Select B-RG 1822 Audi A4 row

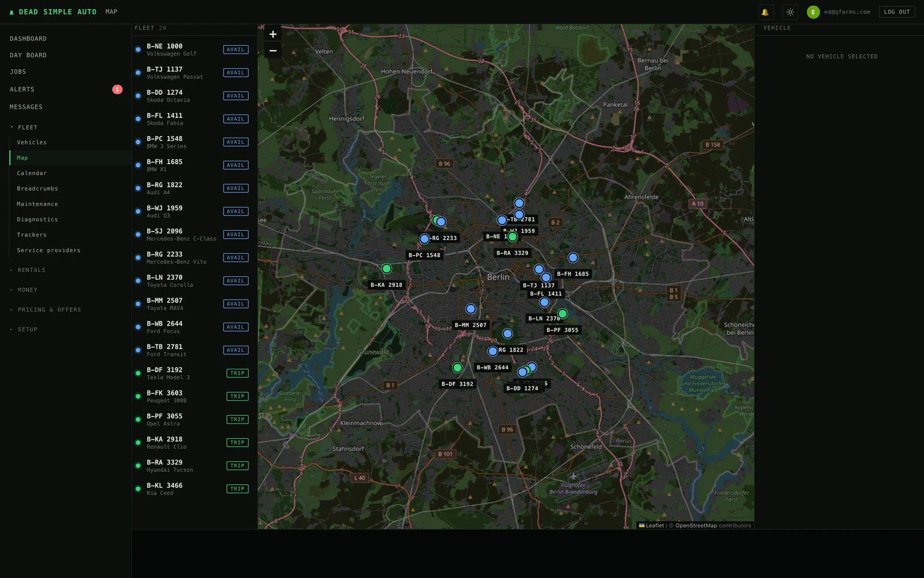[195, 188]
